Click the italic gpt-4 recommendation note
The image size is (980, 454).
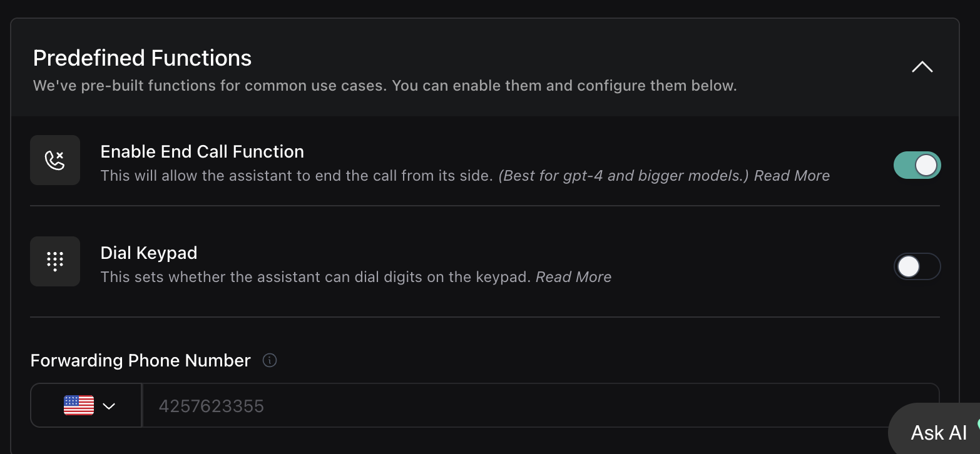623,176
